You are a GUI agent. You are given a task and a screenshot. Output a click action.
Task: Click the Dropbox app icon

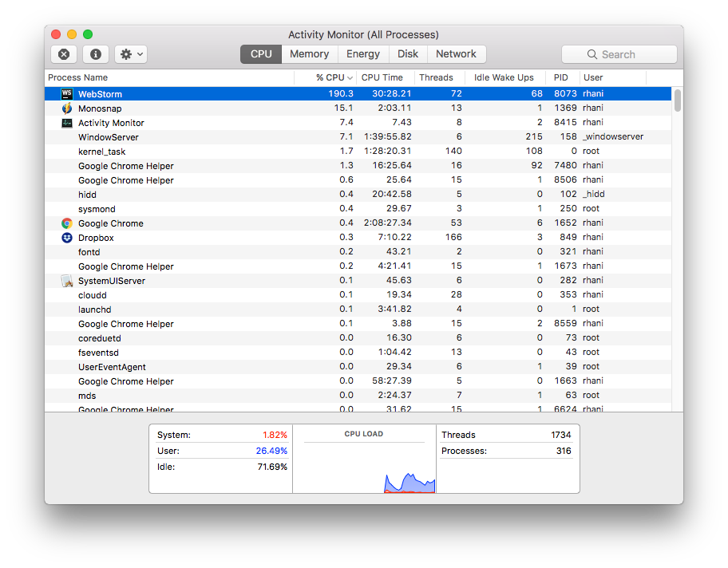[67, 238]
